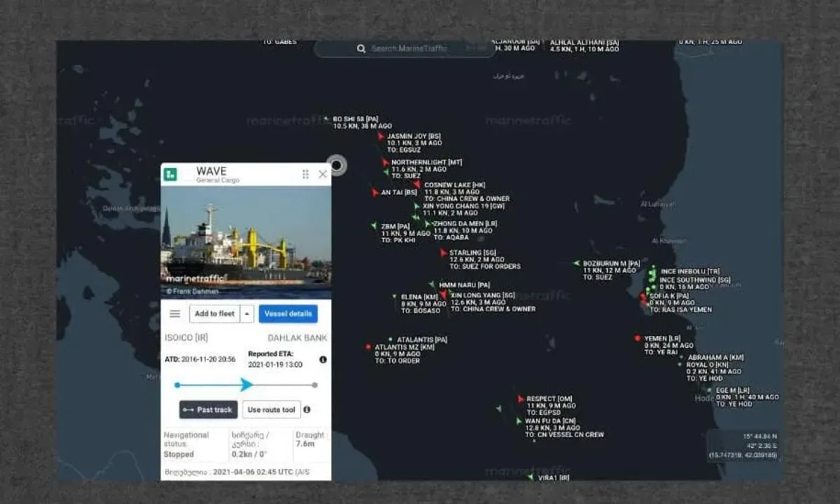The width and height of the screenshot is (840, 504).
Task: Click the ISOICO [IR] origin port text
Action: click(186, 338)
